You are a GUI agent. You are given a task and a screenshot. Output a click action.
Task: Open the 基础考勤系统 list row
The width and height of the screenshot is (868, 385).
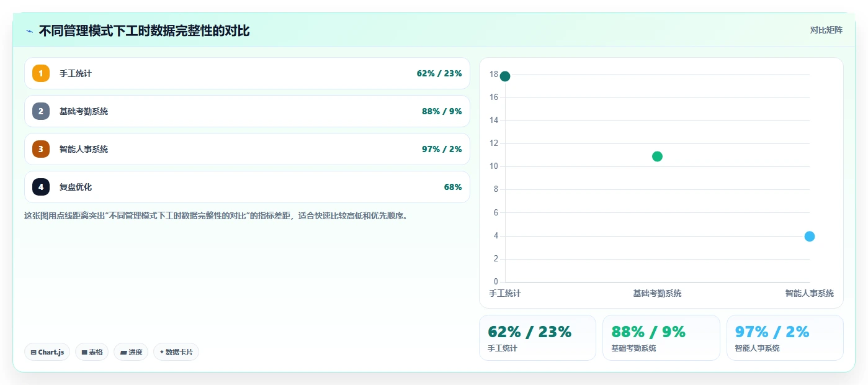coord(247,111)
